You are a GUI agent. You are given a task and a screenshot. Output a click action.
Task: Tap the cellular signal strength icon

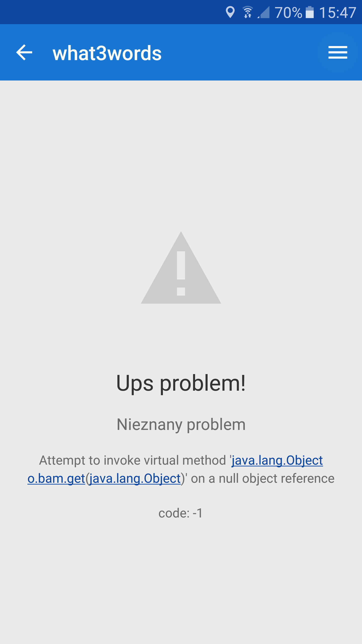coord(263,12)
